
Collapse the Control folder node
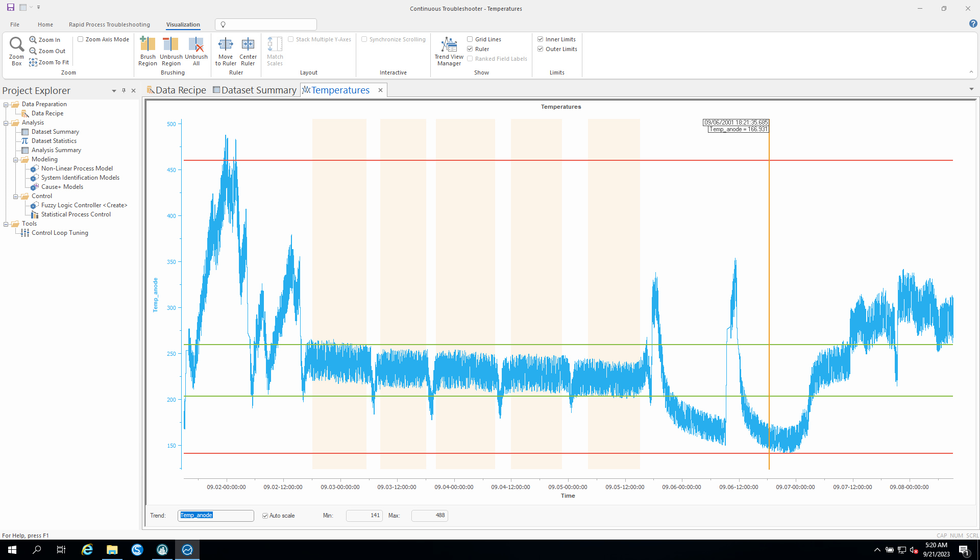[15, 196]
